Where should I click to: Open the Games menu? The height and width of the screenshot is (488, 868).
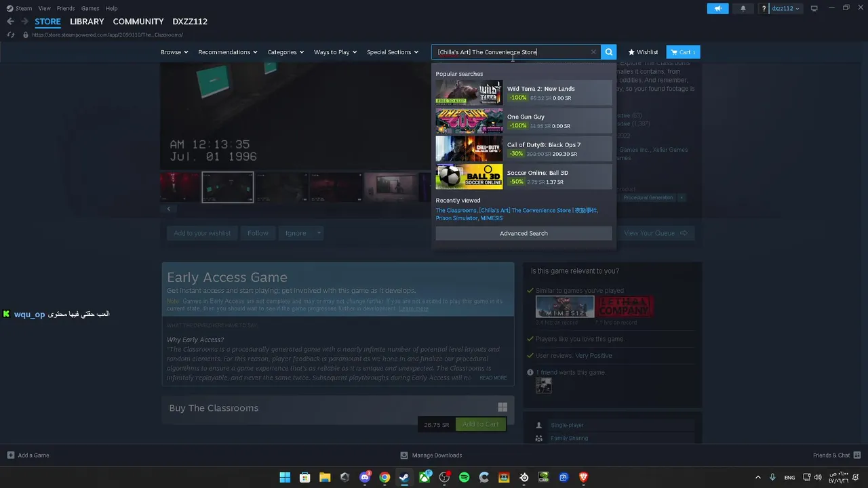90,8
